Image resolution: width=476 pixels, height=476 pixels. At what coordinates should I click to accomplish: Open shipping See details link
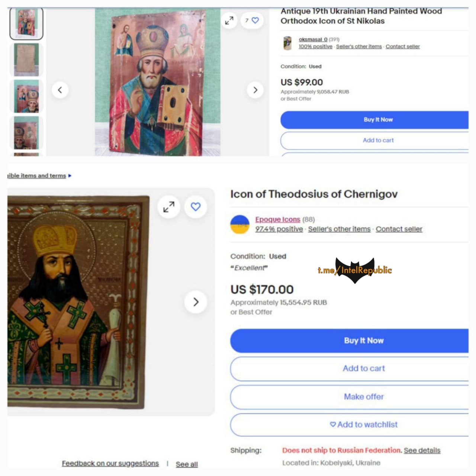pyautogui.click(x=422, y=450)
